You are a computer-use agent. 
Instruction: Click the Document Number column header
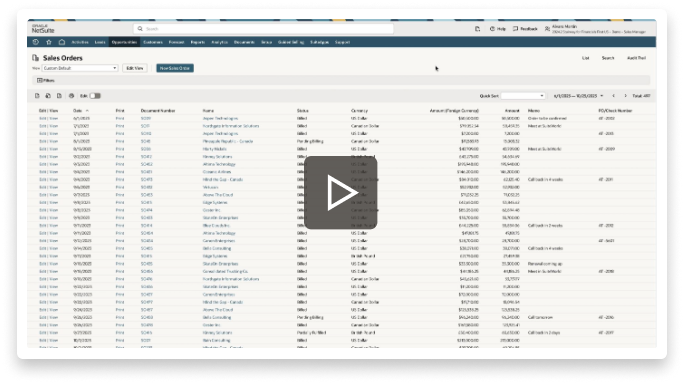click(x=158, y=111)
